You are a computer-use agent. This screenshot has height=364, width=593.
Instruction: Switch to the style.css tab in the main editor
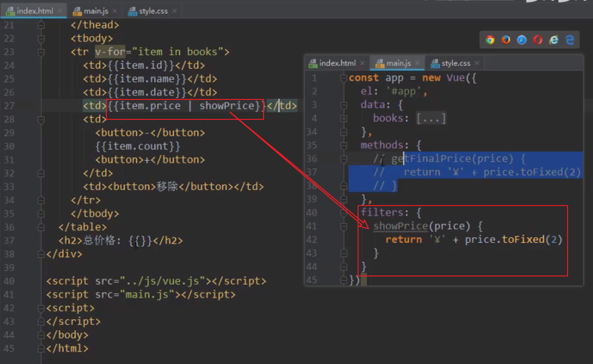coord(153,11)
